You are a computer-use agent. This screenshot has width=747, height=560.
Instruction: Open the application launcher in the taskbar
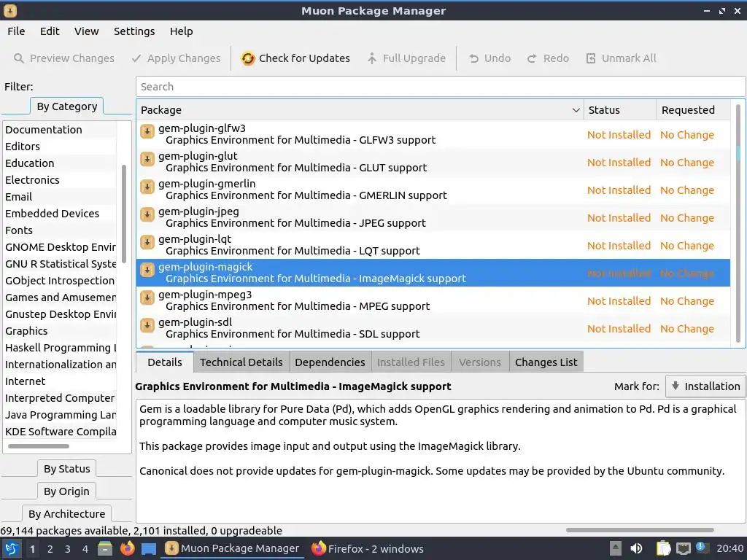tap(12, 548)
